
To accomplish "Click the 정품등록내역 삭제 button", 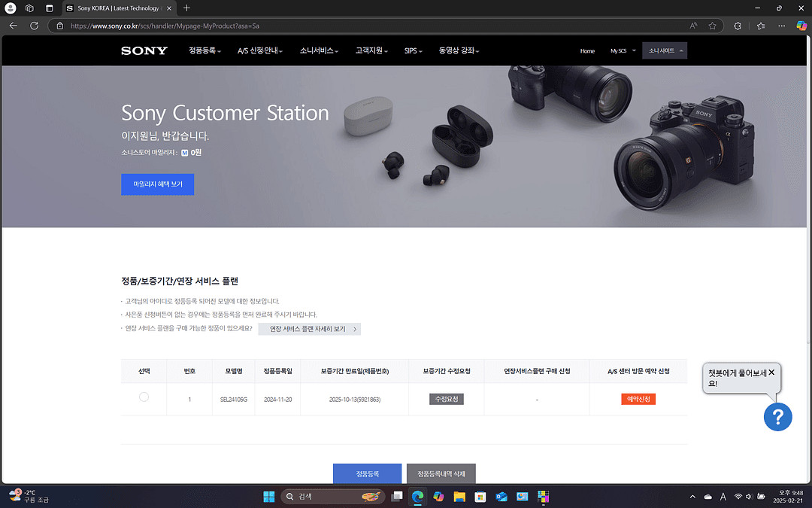I will coord(441,474).
